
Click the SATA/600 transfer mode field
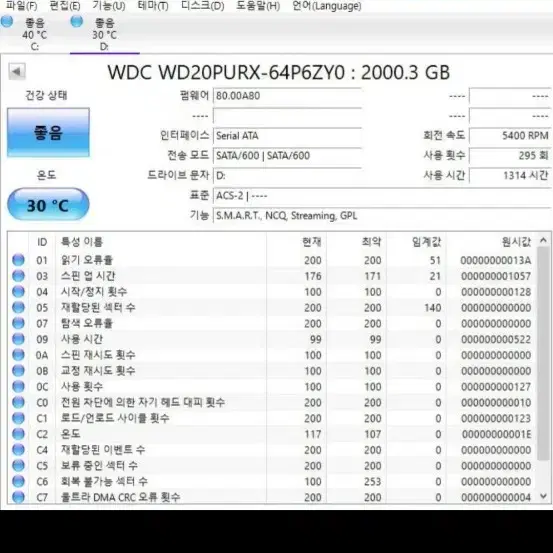coord(287,156)
